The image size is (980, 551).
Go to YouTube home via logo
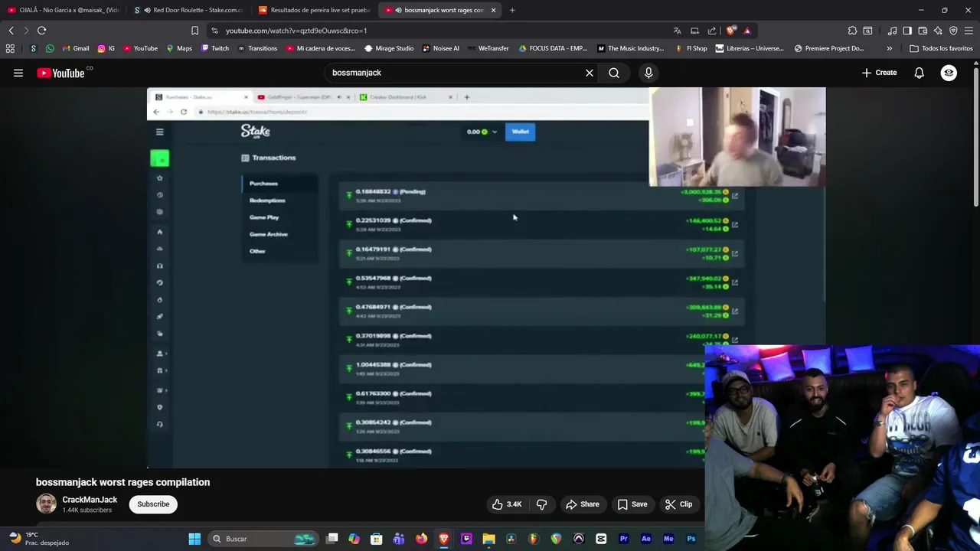point(61,73)
